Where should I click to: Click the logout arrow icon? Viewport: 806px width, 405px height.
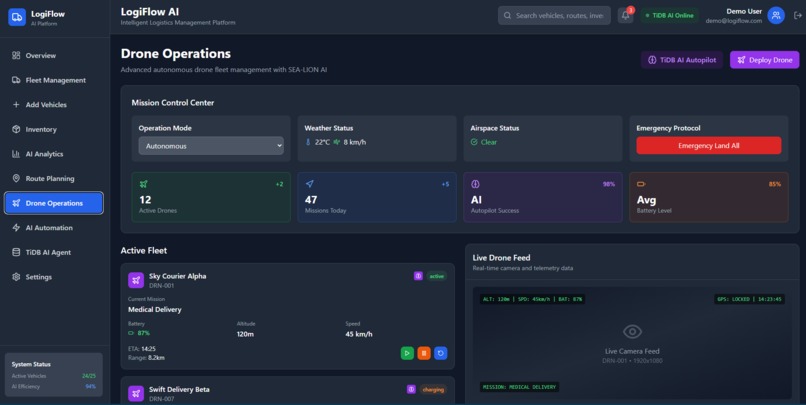pos(797,15)
